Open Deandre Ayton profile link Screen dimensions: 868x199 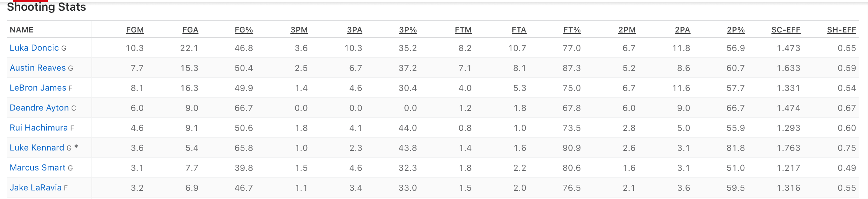coord(39,108)
